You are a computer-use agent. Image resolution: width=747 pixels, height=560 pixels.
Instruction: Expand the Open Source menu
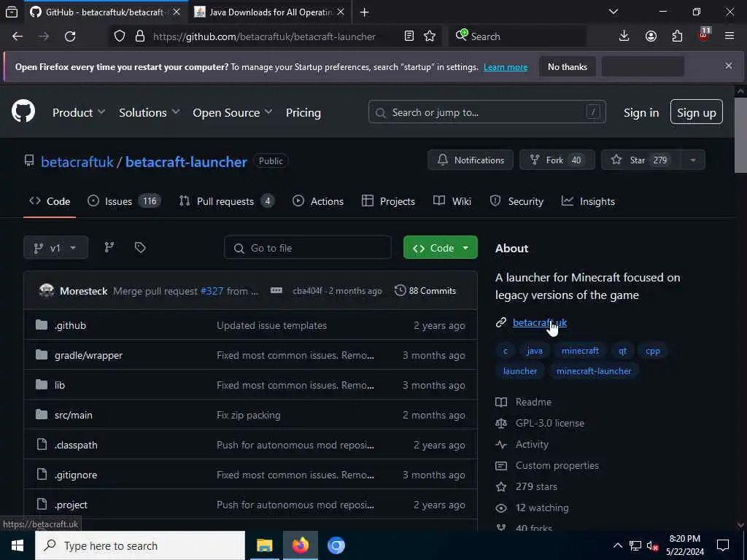(233, 112)
